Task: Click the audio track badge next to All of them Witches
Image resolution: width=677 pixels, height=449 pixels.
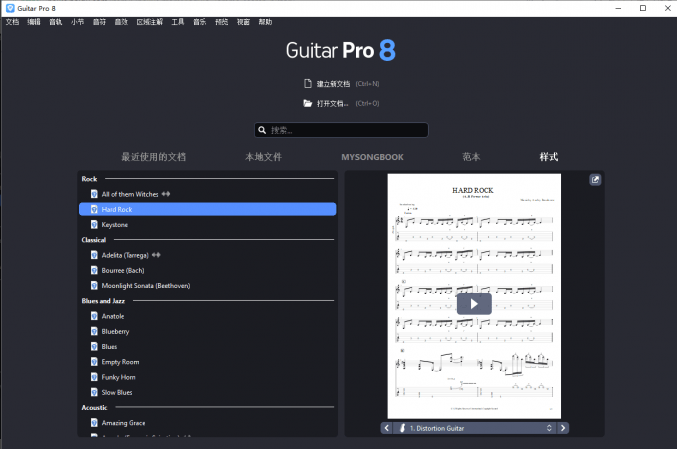Action: [x=166, y=194]
